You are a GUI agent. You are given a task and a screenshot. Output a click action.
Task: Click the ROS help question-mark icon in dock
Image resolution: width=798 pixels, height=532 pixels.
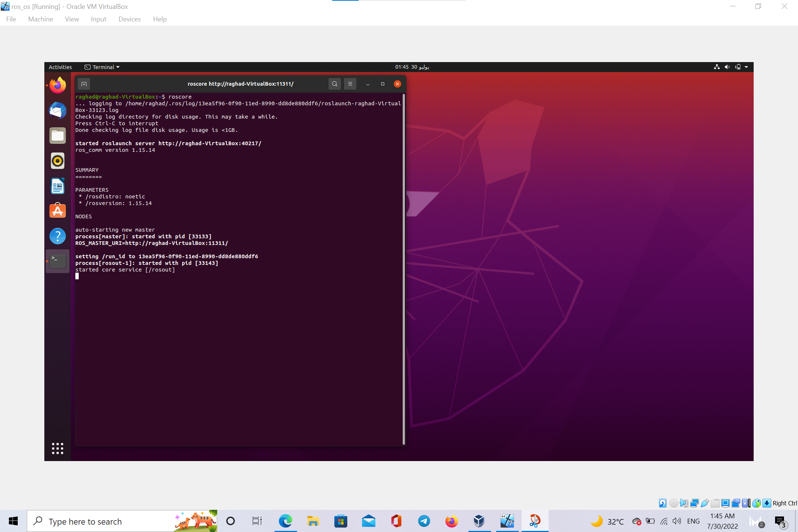tap(58, 236)
